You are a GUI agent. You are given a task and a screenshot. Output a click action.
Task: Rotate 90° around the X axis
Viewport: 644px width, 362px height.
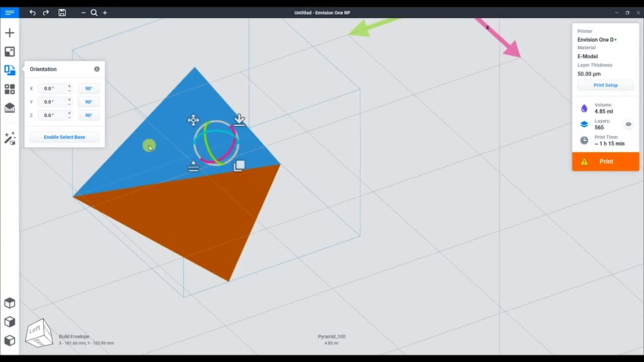coord(89,88)
